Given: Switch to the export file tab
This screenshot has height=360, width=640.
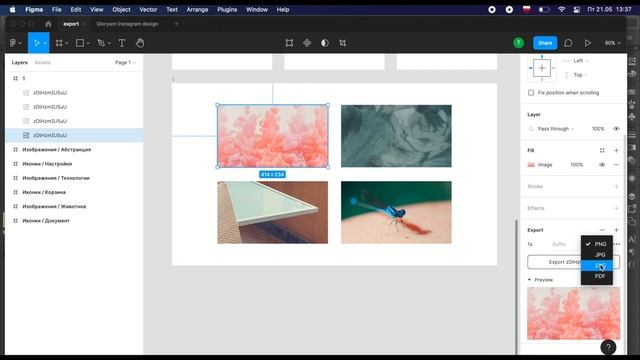Looking at the screenshot, I should coord(71,24).
